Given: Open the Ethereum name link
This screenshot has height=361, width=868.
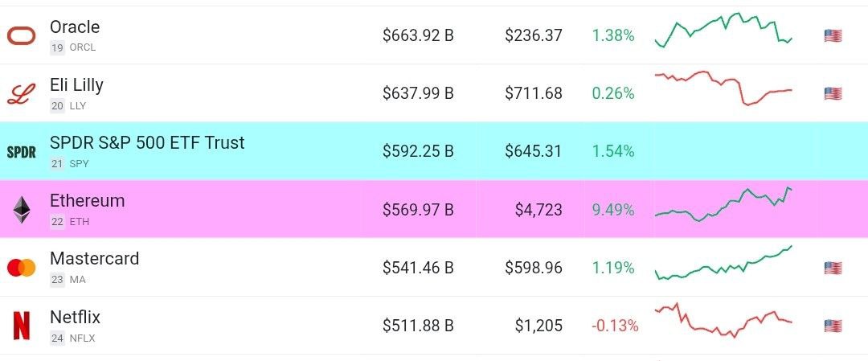Looking at the screenshot, I should pos(87,200).
